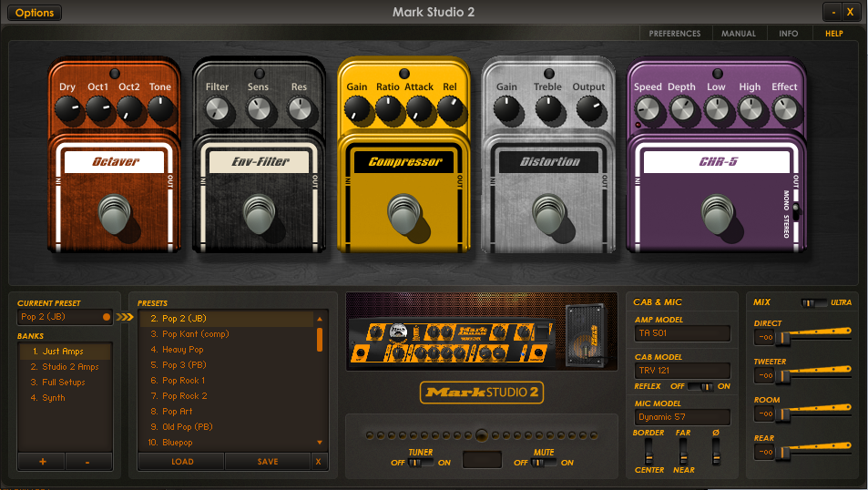Toggle the Tuner on/off switch
Image resolution: width=868 pixels, height=490 pixels.
[x=420, y=463]
